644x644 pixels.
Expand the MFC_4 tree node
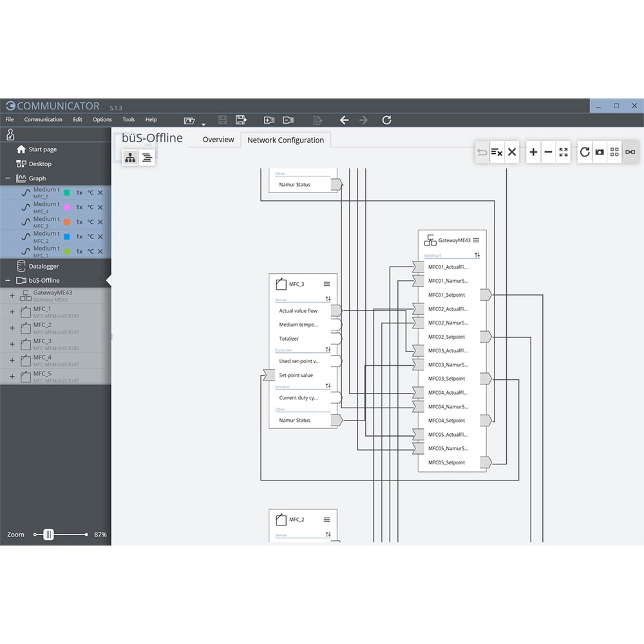12,361
